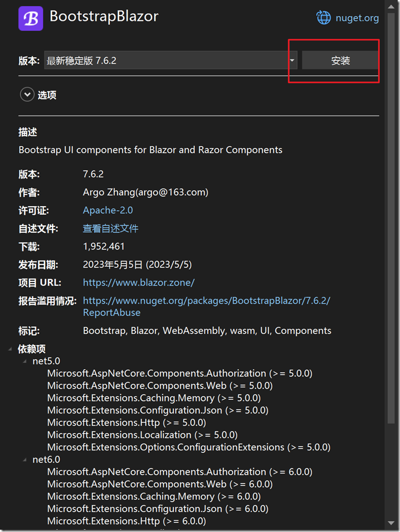
Task: Open the nuget.org link
Action: click(x=357, y=18)
